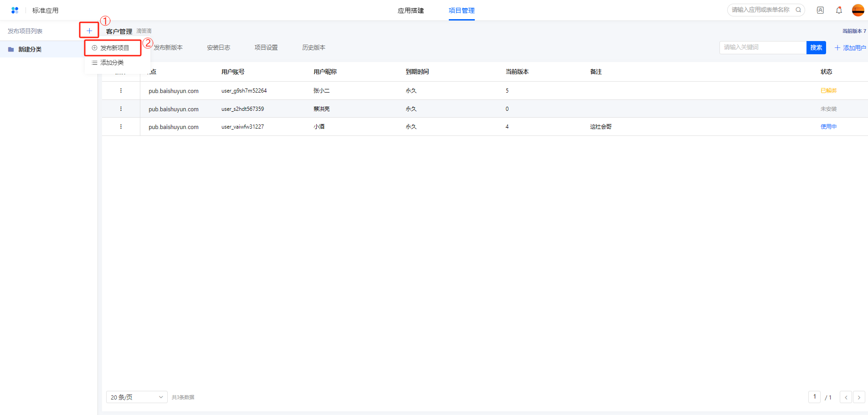Screen dimensions: 868x415
Task: Open the contacts icon in header
Action: 820,10
